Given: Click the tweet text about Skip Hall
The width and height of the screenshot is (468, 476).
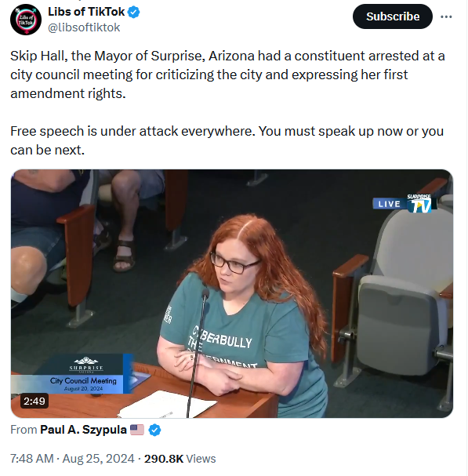Looking at the screenshot, I should click(x=227, y=74).
